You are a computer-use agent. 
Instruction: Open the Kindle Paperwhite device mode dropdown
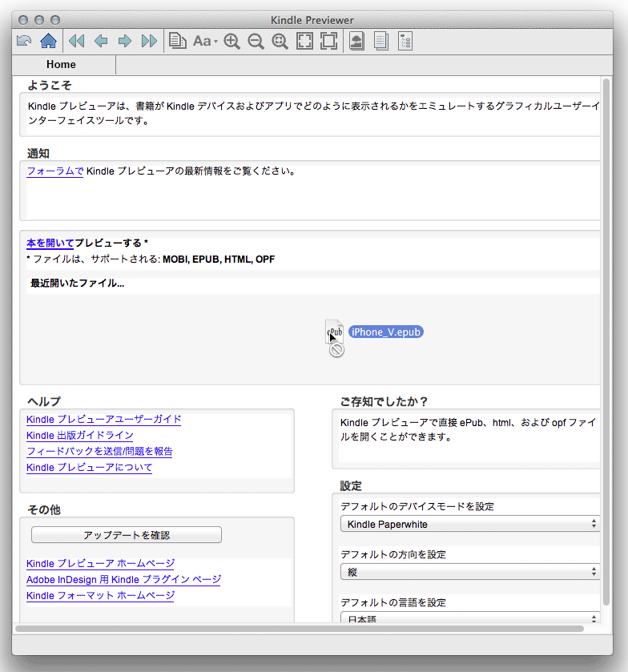[469, 524]
